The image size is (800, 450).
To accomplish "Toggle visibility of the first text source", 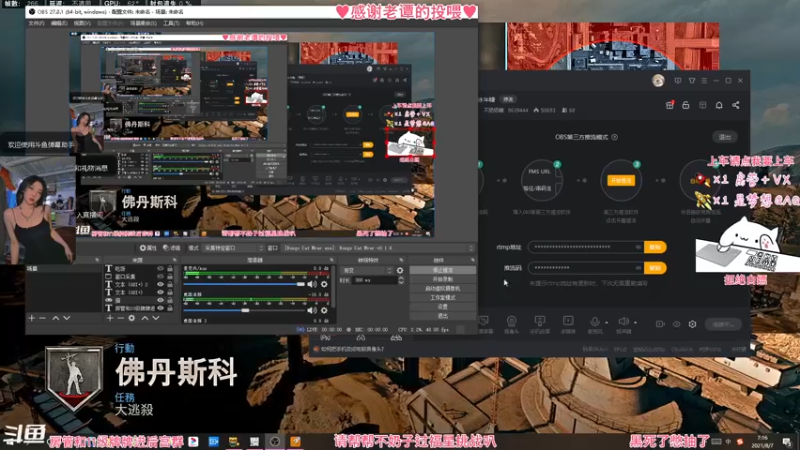I will [161, 268].
